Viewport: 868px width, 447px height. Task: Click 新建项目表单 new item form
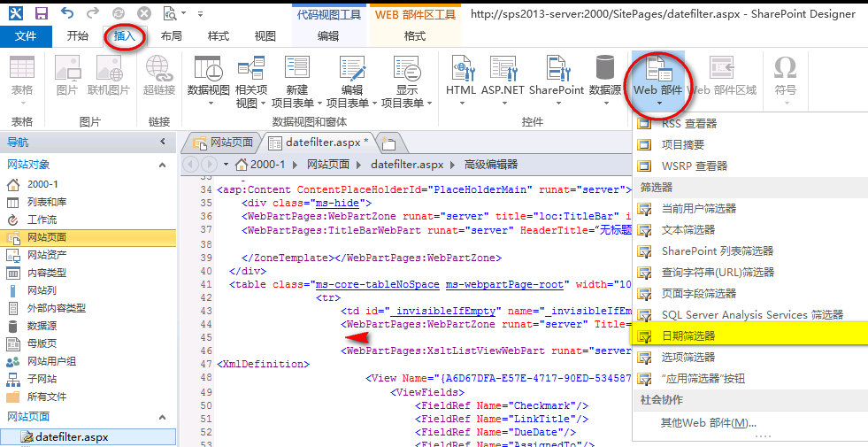(x=297, y=81)
